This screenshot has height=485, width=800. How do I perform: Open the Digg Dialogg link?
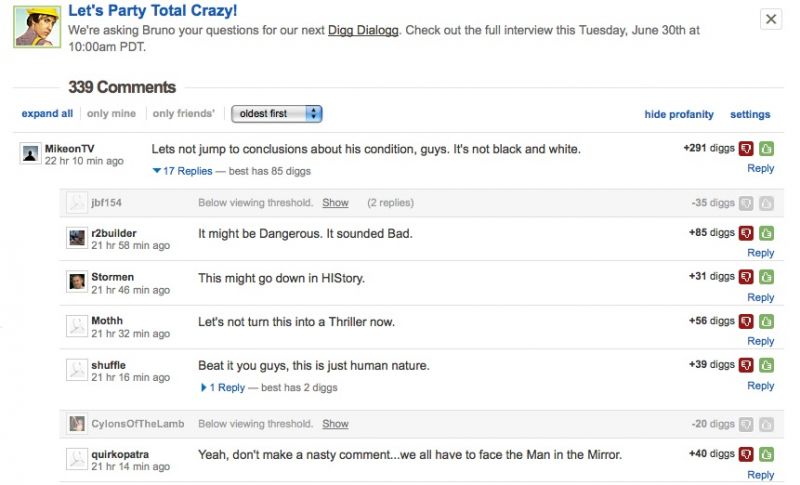(363, 30)
